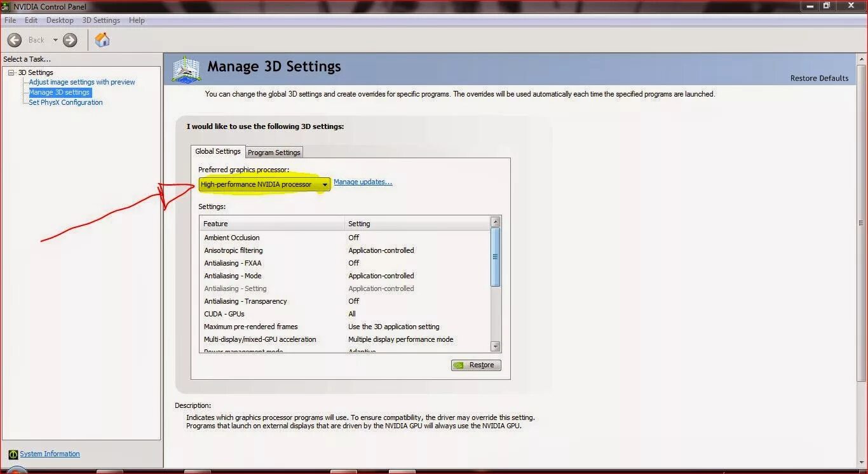Screen dimensions: 868x474
Task: Select Set PhysX Configuration
Action: coord(65,102)
